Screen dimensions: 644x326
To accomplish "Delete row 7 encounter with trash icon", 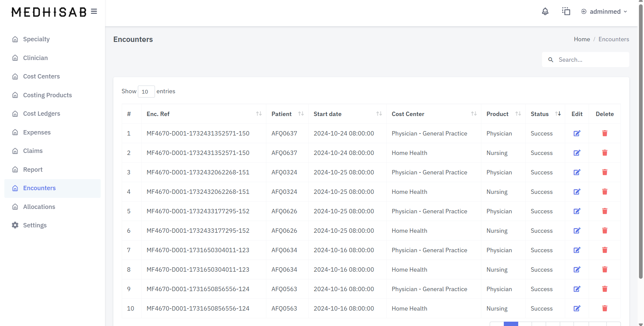I will (604, 250).
